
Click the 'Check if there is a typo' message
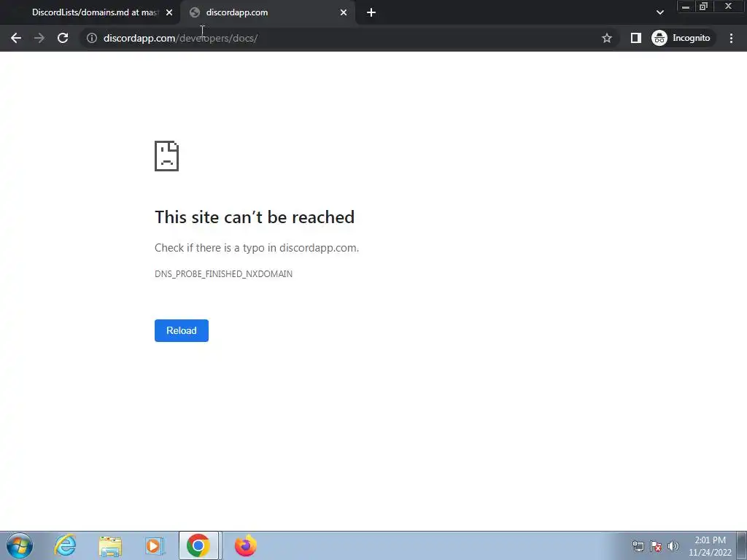pyautogui.click(x=257, y=248)
